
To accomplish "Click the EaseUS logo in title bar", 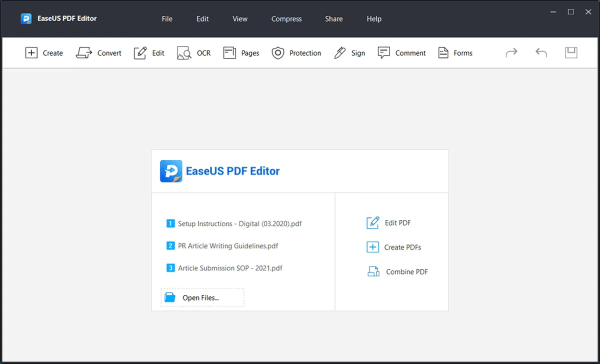I will coord(26,18).
